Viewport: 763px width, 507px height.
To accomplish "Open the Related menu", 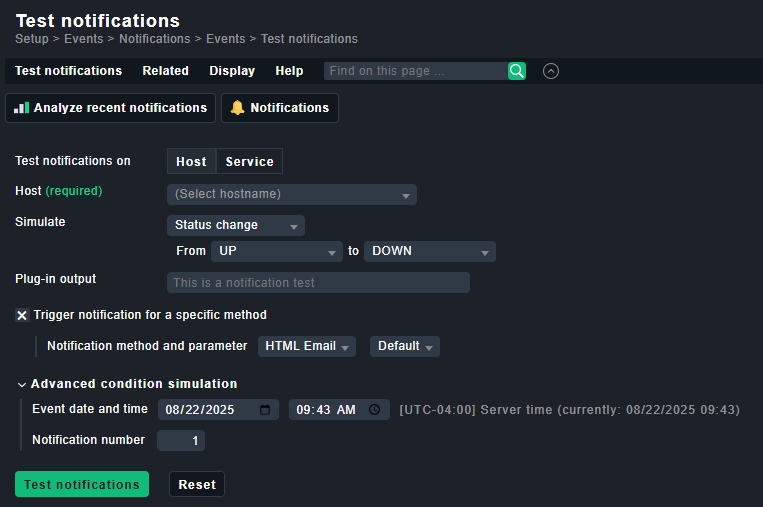I will (x=165, y=71).
